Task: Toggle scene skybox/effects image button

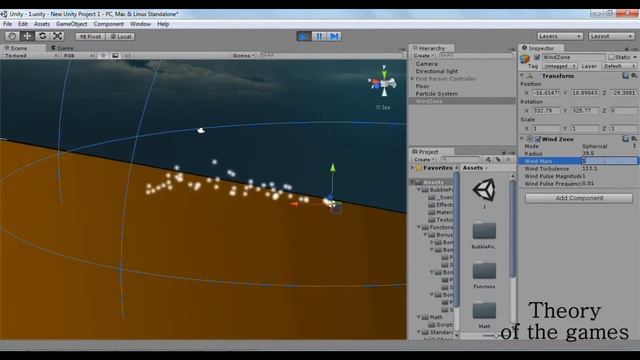Action: click(x=116, y=56)
